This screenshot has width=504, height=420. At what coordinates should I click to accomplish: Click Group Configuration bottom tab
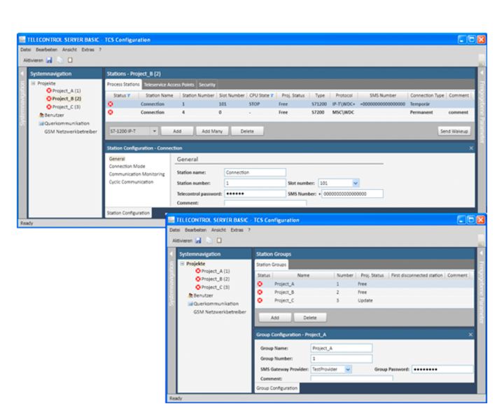276,388
